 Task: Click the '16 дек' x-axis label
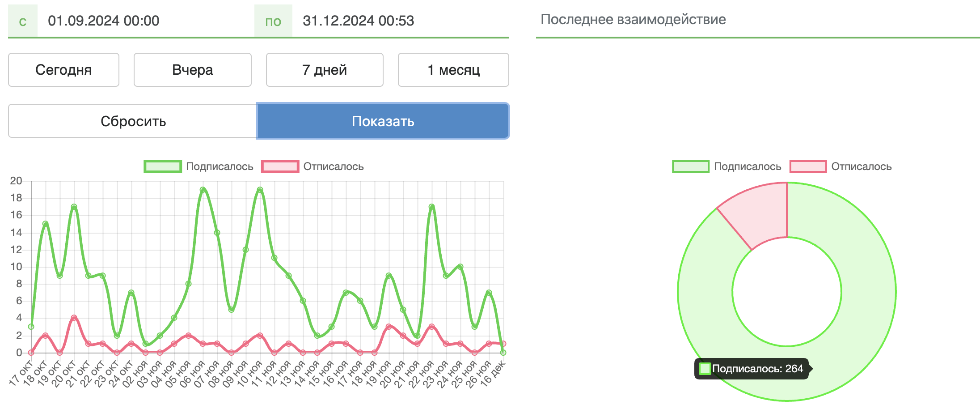(493, 373)
